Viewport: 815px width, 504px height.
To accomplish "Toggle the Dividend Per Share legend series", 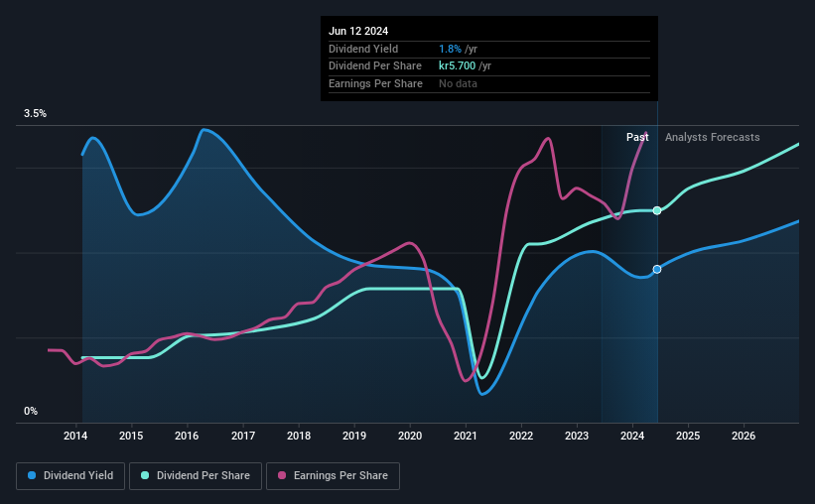I will pyautogui.click(x=196, y=476).
